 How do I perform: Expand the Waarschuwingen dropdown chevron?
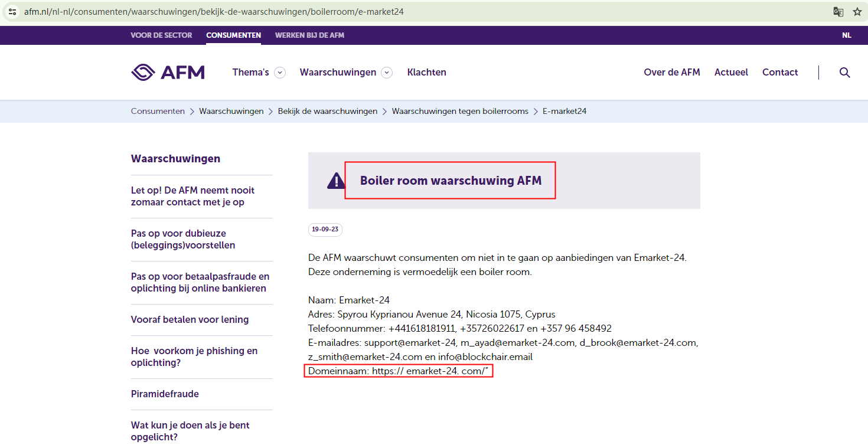[x=387, y=73]
